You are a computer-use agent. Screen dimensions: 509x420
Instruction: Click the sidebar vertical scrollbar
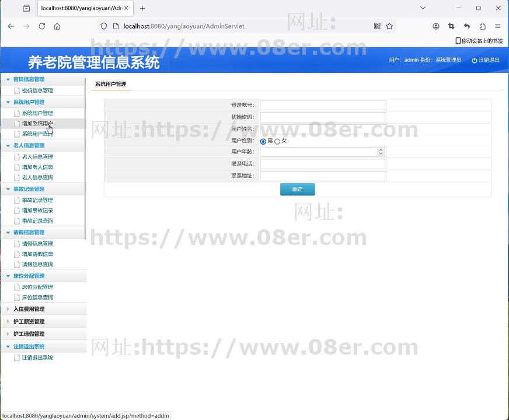tap(85, 159)
